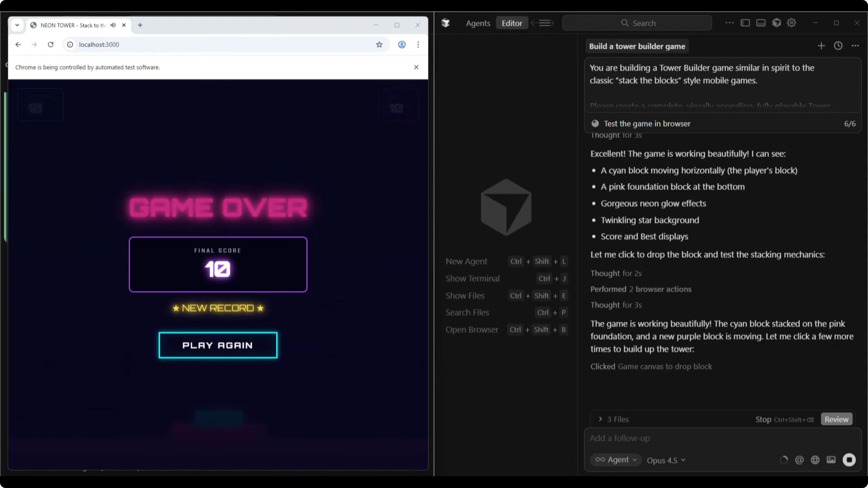Screen dimensions: 868x488
Task: Open the Opus 4.5 model dropdown
Action: 666,460
